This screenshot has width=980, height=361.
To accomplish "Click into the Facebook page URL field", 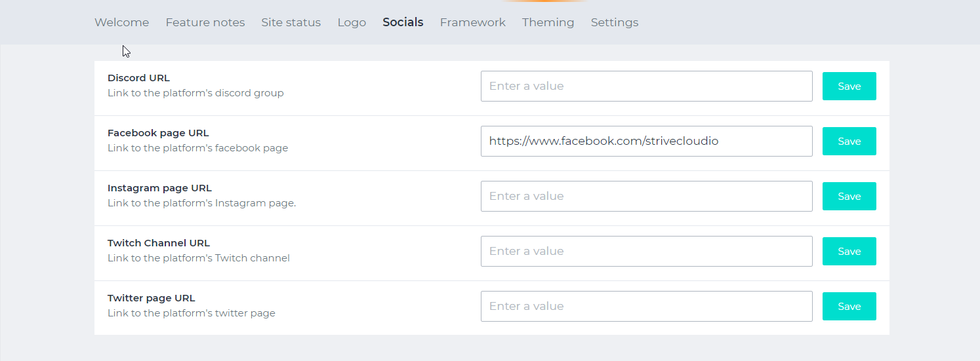I will pos(646,142).
